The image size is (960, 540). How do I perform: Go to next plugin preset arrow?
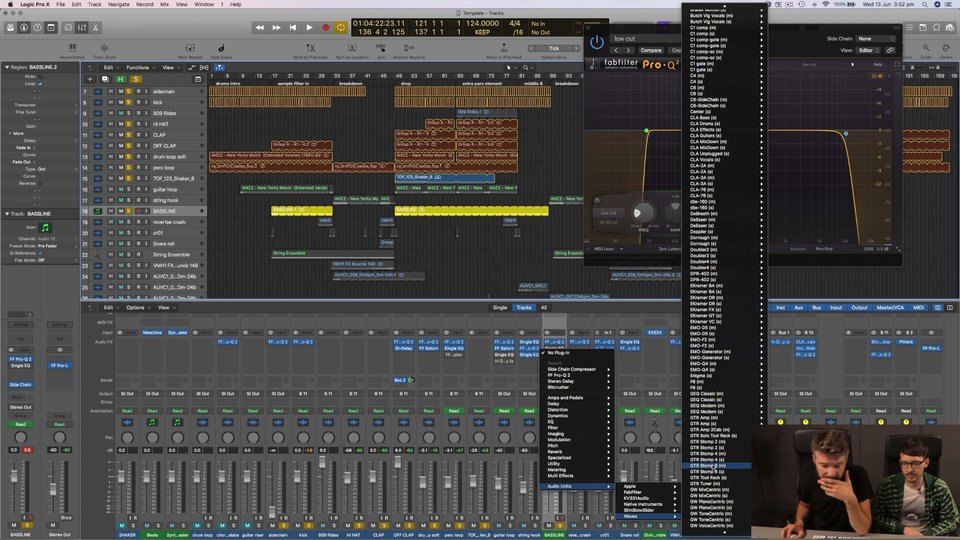pos(628,50)
